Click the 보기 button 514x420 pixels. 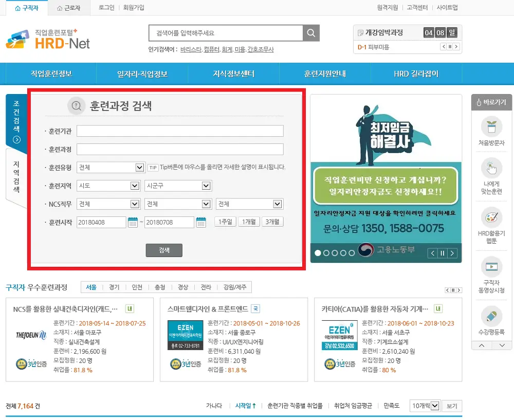tap(452, 406)
